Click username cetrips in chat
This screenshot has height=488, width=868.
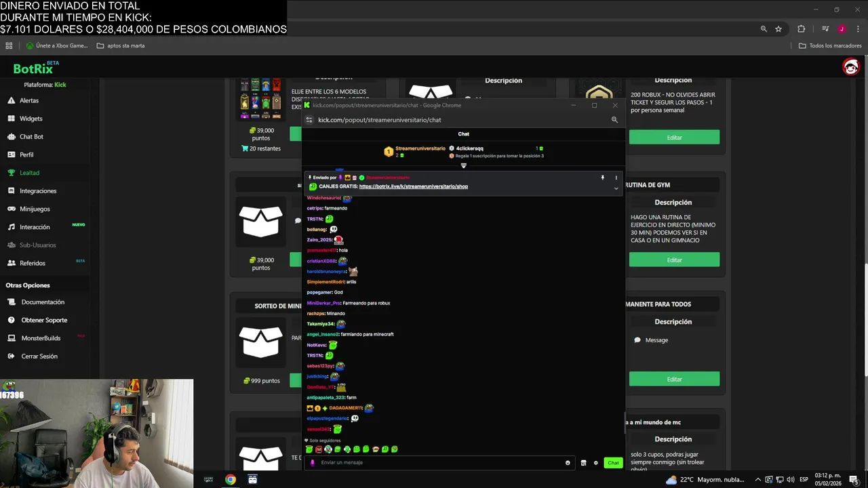(315, 208)
